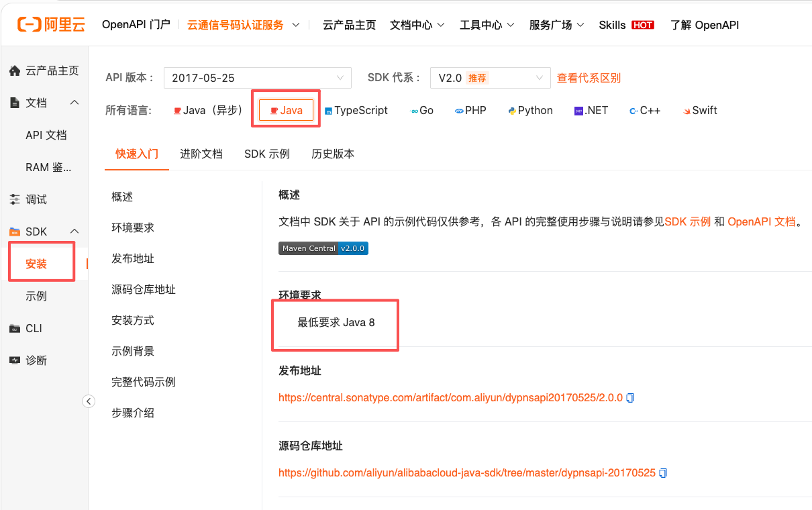Switch to the 进阶文档 tab

201,154
